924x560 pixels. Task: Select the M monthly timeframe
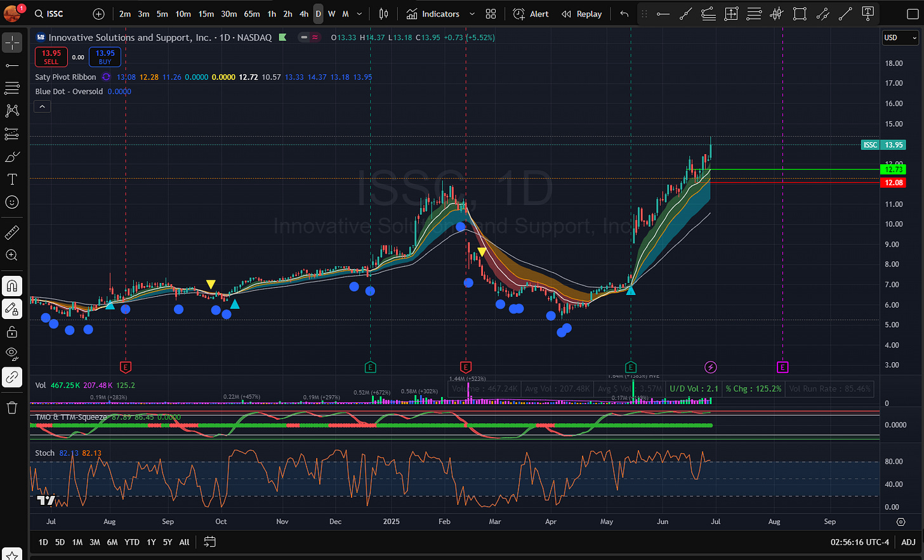(x=345, y=14)
